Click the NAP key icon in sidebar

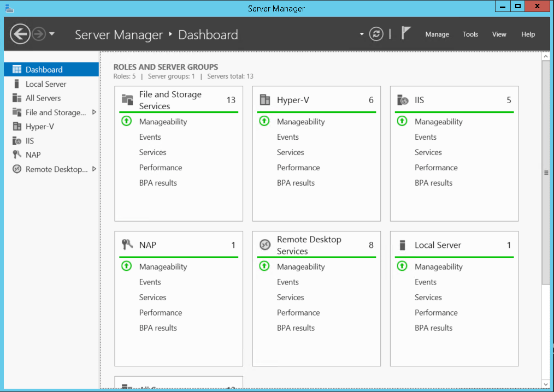pos(17,155)
